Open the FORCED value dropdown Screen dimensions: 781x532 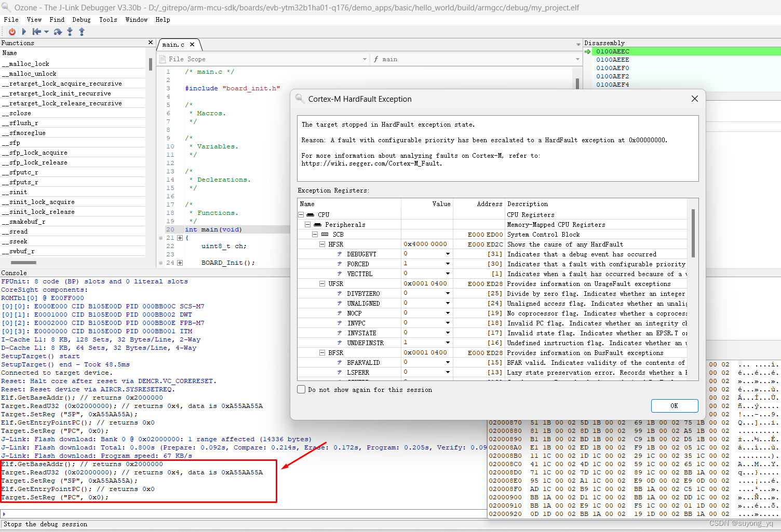tap(448, 264)
